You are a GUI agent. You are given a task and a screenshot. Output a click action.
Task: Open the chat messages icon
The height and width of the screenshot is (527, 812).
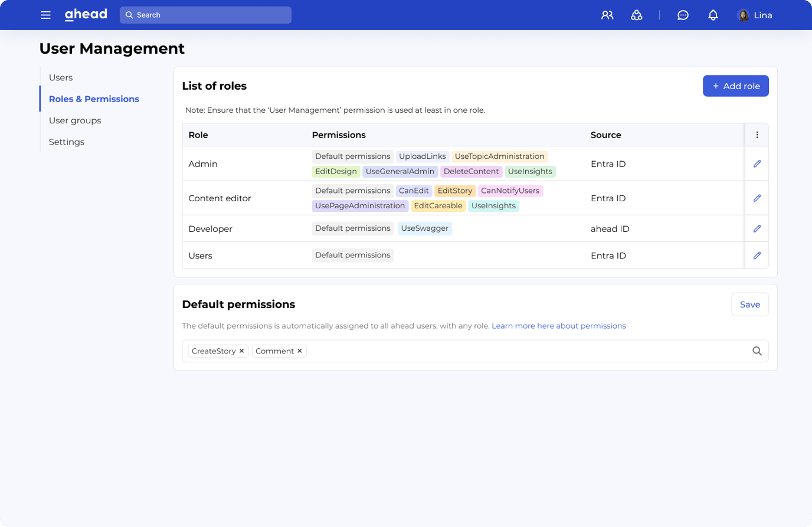point(683,15)
